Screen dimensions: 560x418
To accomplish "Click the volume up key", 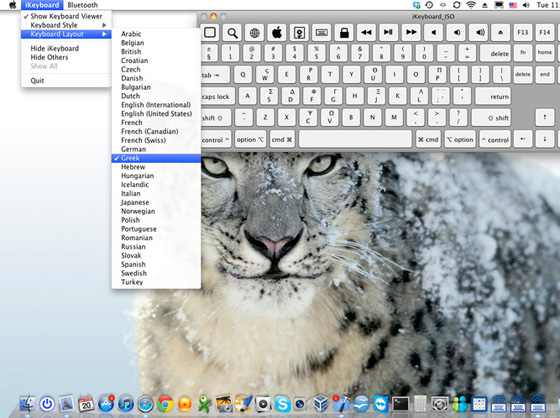I will tap(479, 33).
